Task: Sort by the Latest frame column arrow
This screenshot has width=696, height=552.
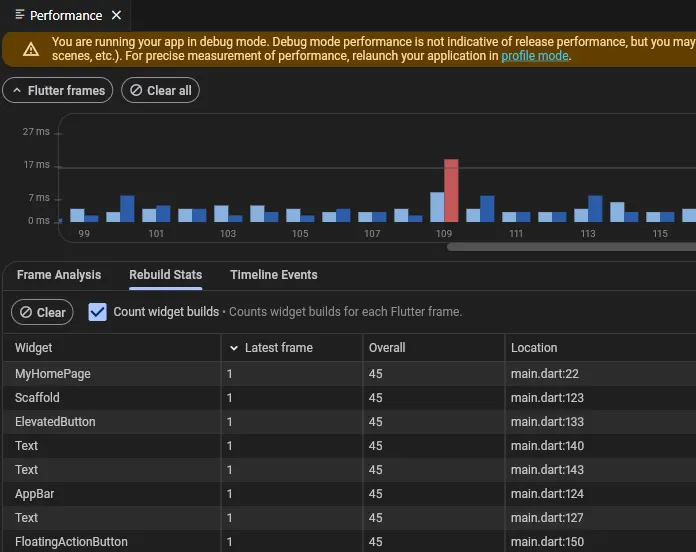Action: (234, 348)
